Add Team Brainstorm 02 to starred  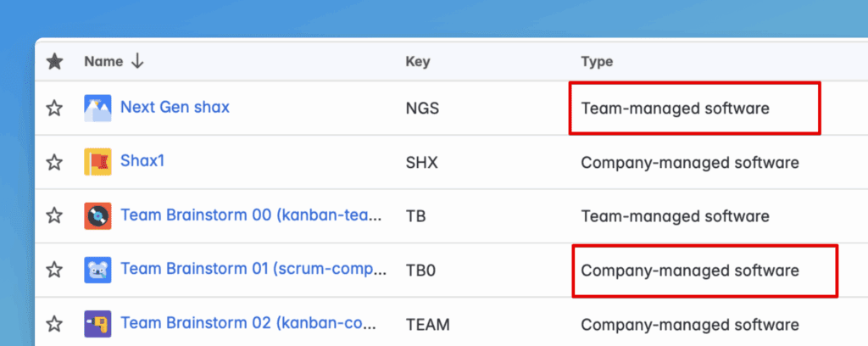(x=54, y=324)
